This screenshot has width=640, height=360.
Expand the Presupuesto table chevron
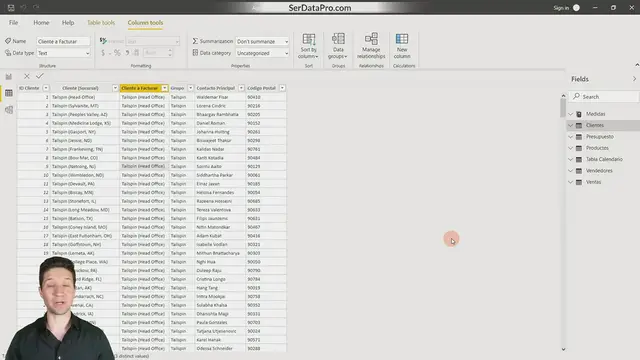(571, 137)
